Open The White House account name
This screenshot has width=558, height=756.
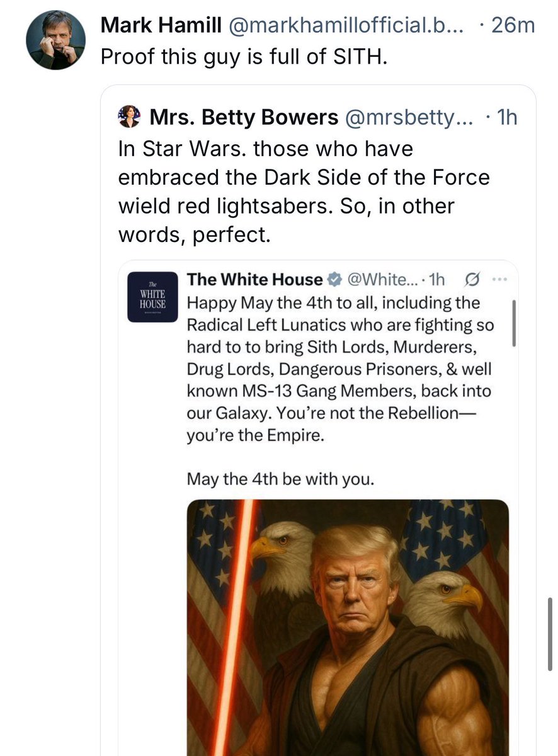tap(255, 279)
